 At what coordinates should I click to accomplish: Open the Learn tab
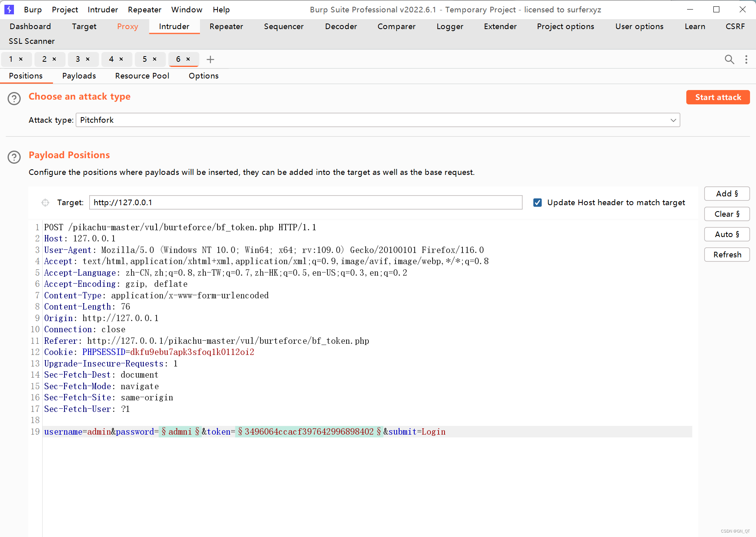point(695,26)
